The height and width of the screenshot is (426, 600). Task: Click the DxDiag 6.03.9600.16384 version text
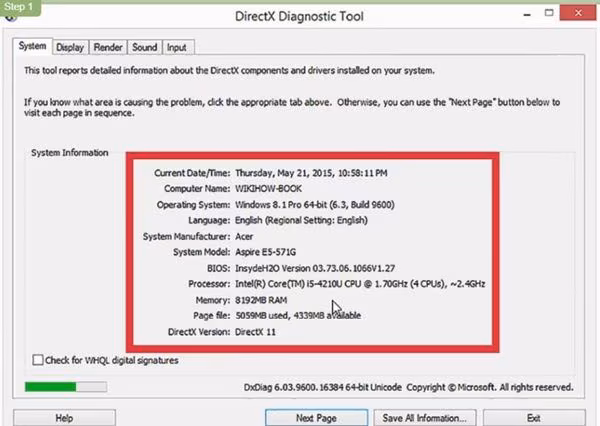pyautogui.click(x=323, y=387)
